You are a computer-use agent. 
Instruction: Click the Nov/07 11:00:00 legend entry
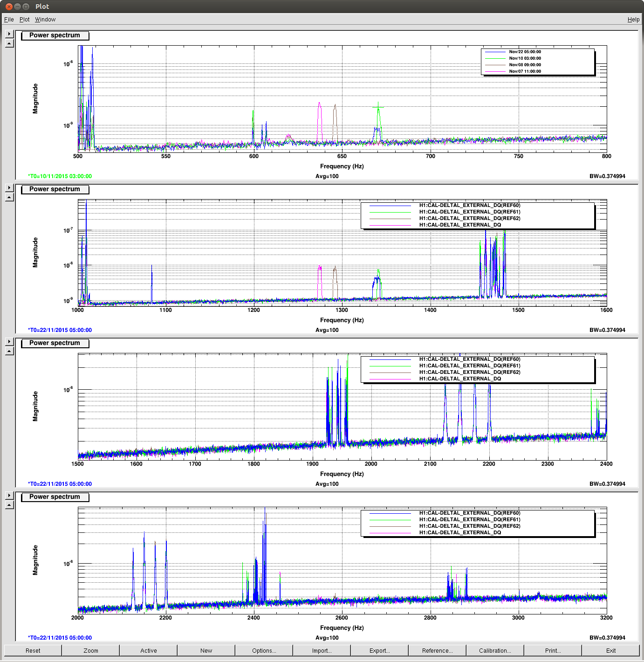point(525,71)
